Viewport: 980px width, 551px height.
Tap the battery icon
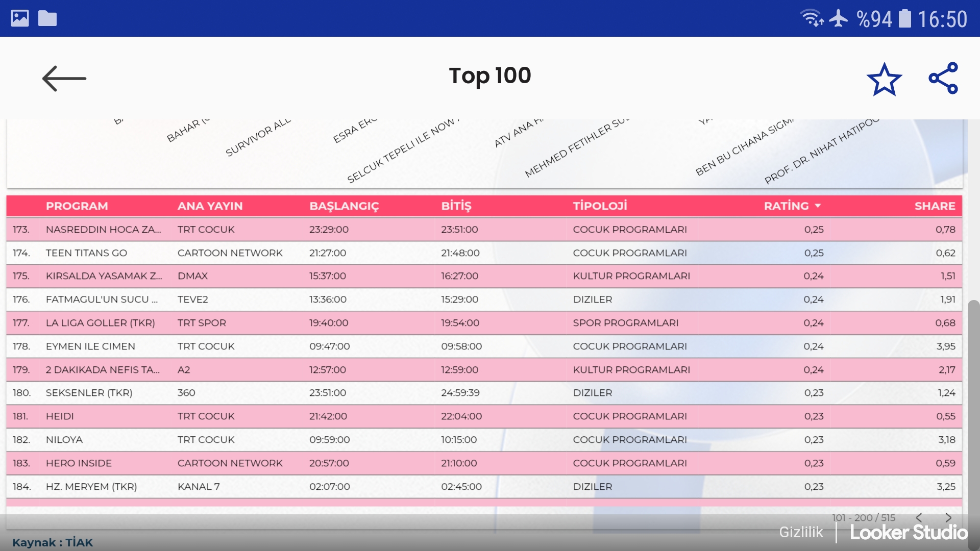tap(904, 18)
